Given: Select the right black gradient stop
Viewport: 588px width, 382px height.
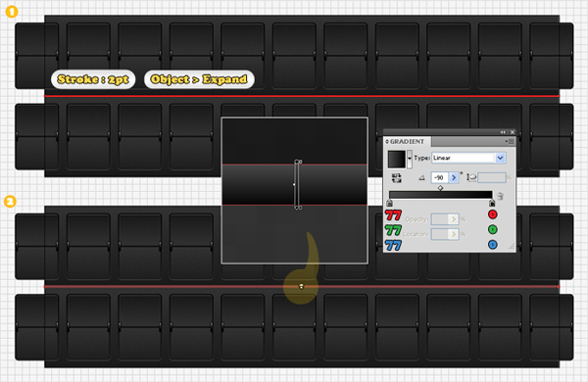Looking at the screenshot, I should (x=492, y=203).
